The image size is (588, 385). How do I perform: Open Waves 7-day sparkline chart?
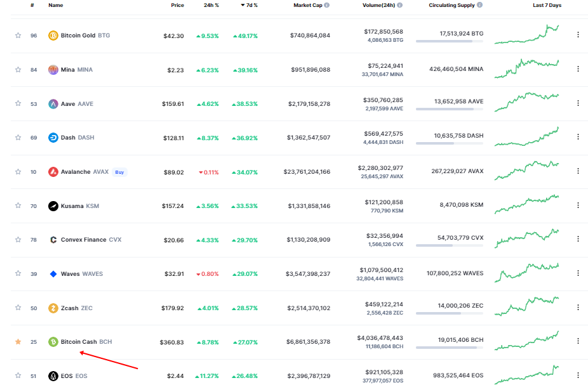pyautogui.click(x=526, y=273)
